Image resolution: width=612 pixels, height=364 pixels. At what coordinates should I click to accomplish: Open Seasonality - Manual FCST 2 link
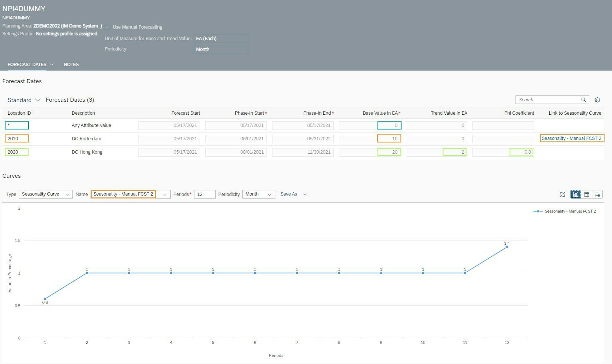571,138
